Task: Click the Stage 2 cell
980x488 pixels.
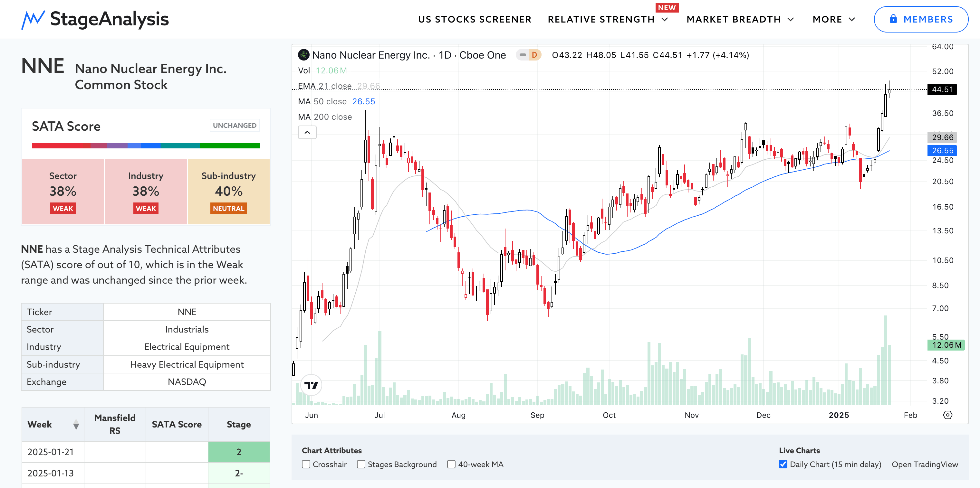Action: pos(239,452)
